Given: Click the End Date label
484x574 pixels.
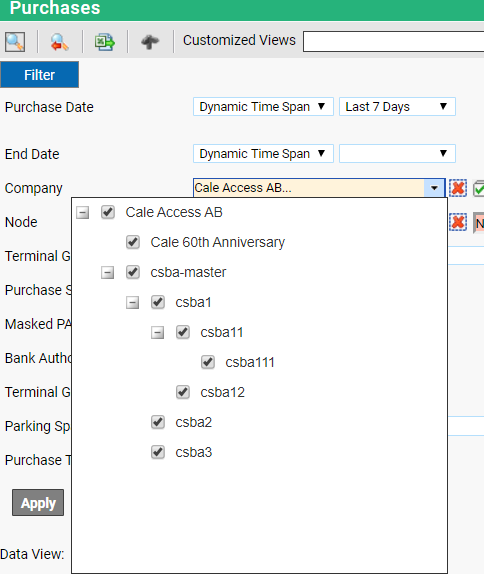Looking at the screenshot, I should pyautogui.click(x=32, y=154).
